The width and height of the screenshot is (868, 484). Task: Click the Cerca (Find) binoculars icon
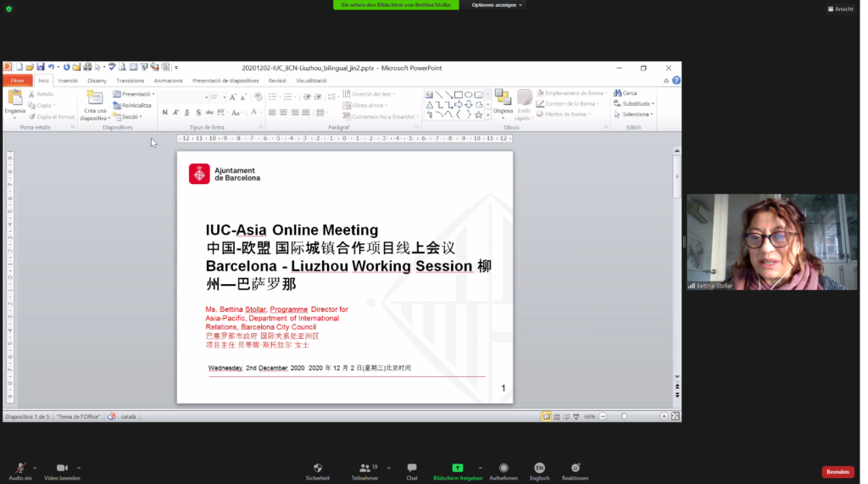[x=618, y=93]
